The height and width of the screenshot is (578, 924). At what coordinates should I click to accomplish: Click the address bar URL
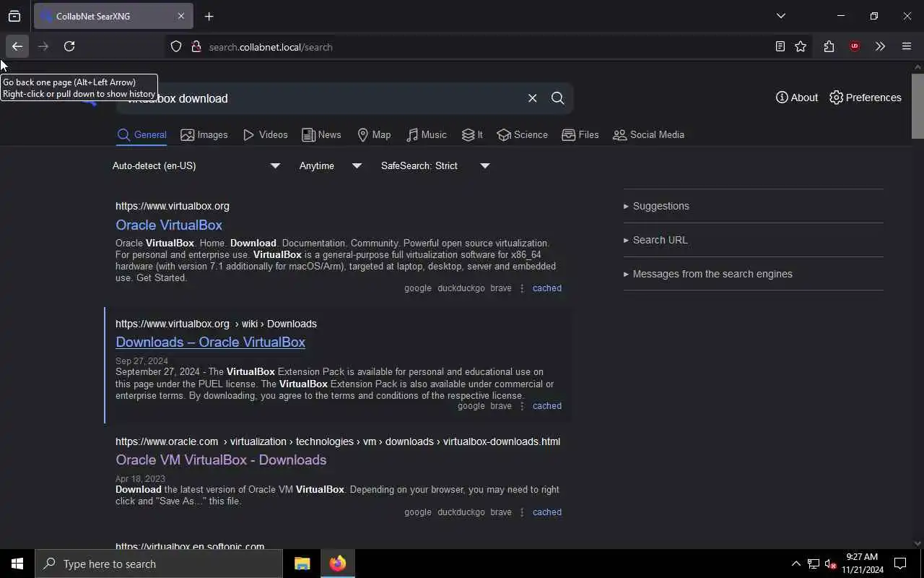pyautogui.click(x=271, y=47)
